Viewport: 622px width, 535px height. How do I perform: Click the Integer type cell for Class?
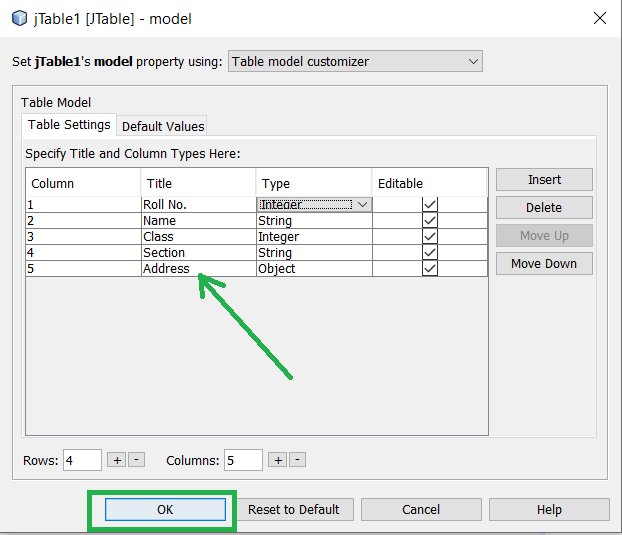pyautogui.click(x=314, y=237)
